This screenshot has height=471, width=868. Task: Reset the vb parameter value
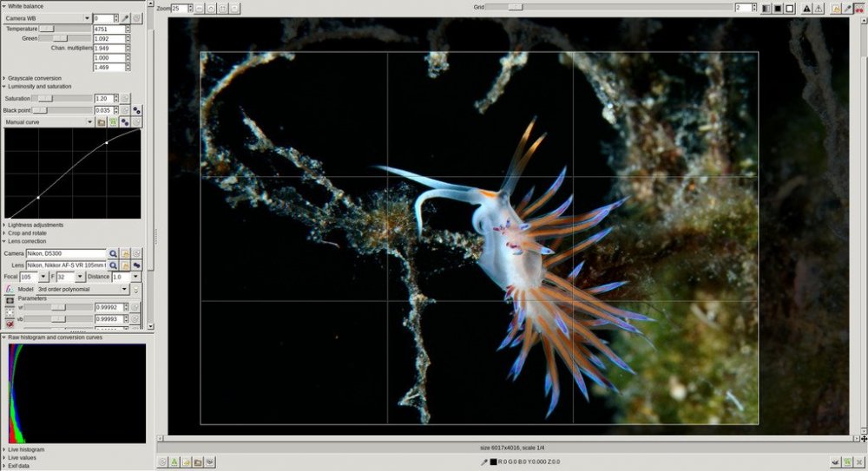pyautogui.click(x=135, y=319)
